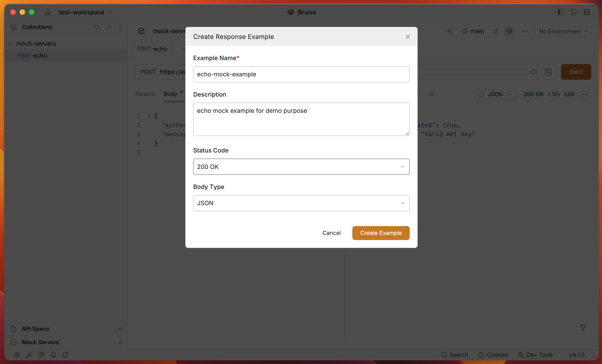Click the response filter funnel icon

[583, 328]
